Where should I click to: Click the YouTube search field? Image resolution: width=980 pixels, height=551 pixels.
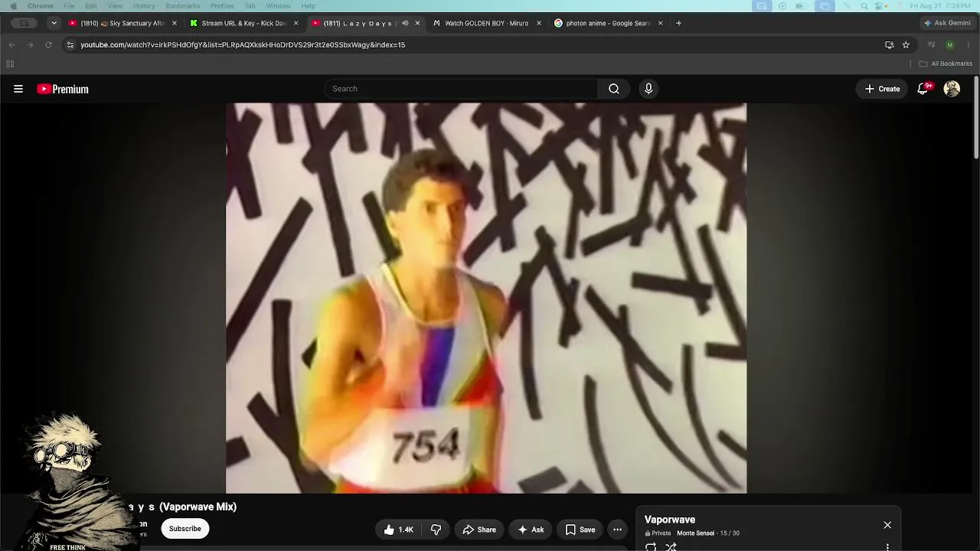click(x=462, y=89)
